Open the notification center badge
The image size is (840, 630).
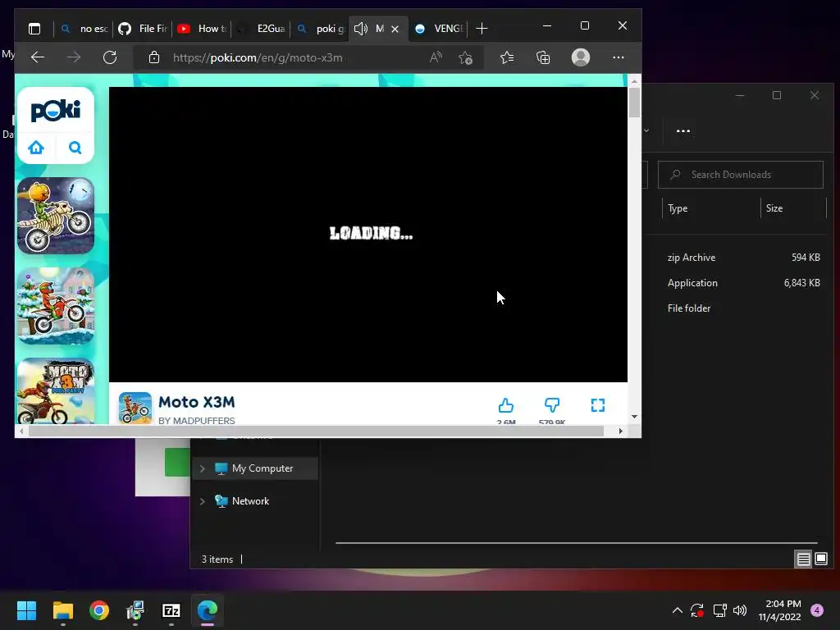[x=817, y=610]
